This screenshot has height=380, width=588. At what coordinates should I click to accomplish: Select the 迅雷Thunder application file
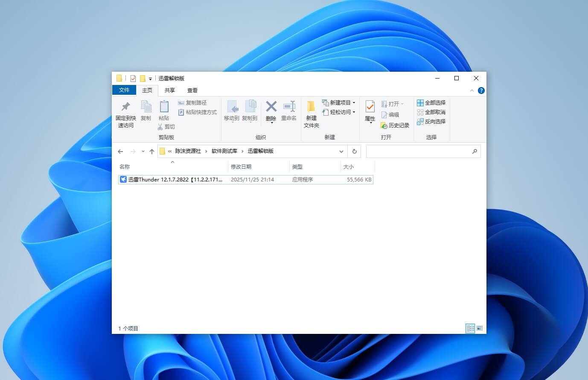point(171,179)
